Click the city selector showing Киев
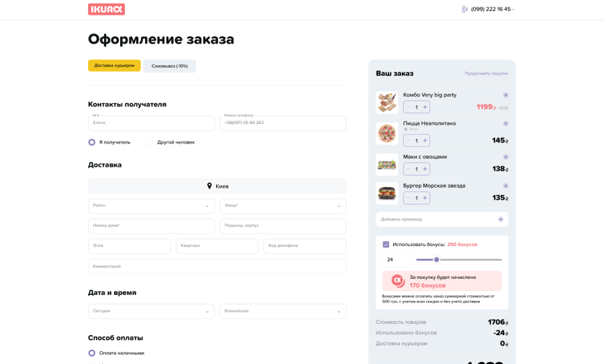 click(217, 186)
